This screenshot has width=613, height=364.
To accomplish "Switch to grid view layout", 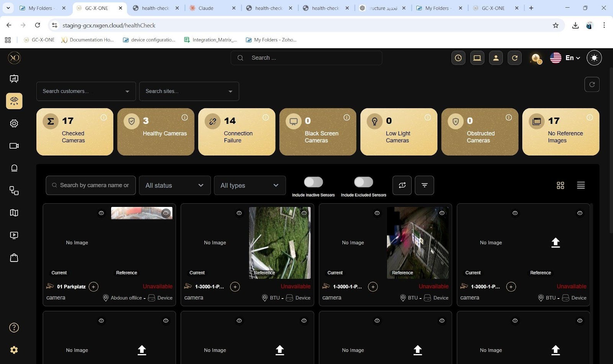I will [x=560, y=185].
